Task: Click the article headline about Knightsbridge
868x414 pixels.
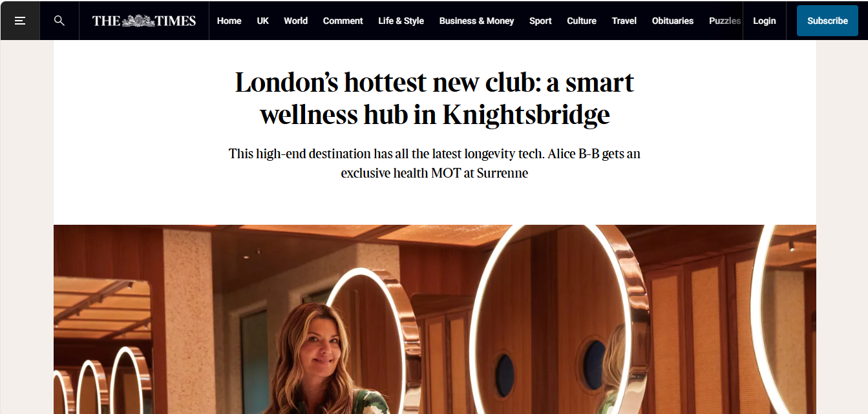Action: [434, 98]
